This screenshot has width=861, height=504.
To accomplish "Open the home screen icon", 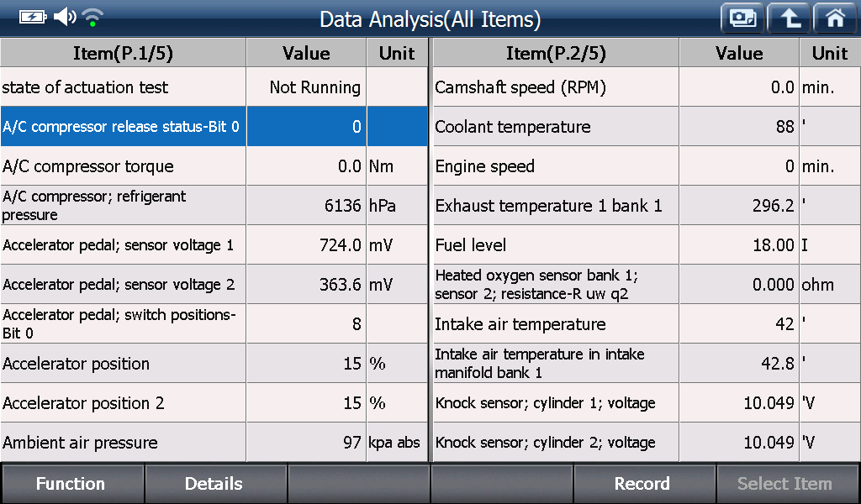I will (836, 18).
